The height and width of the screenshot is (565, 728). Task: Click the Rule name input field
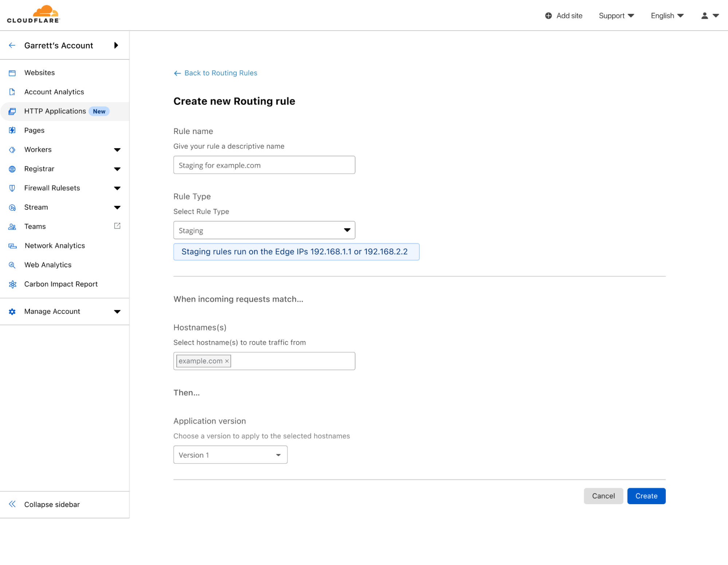pos(264,165)
